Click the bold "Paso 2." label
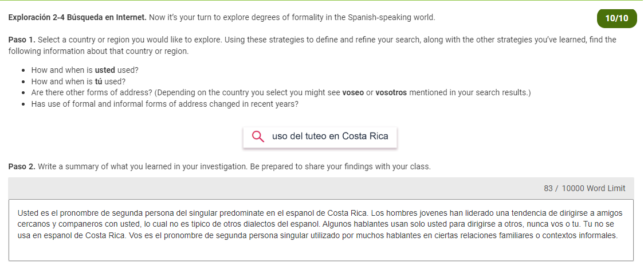This screenshot has width=644, height=272. coord(22,167)
